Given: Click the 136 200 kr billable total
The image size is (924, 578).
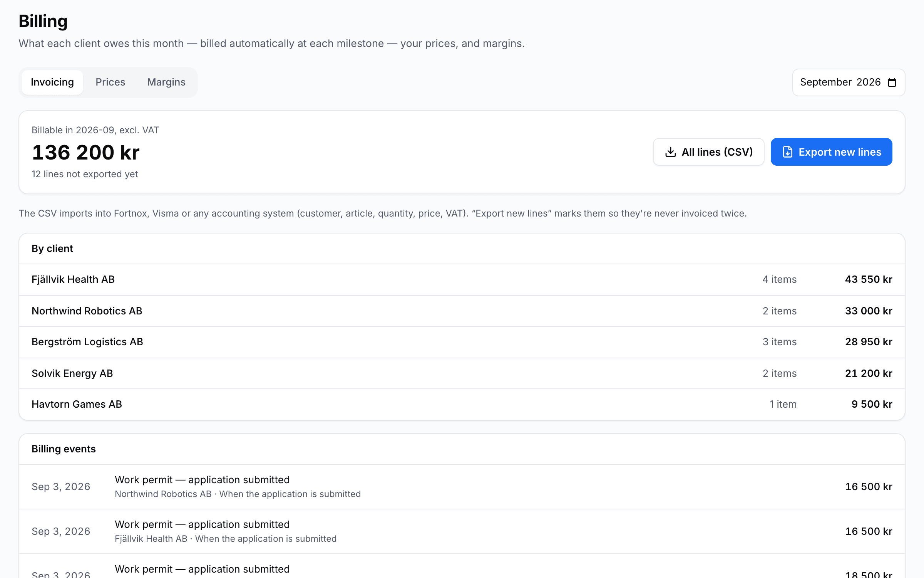Looking at the screenshot, I should [x=85, y=152].
